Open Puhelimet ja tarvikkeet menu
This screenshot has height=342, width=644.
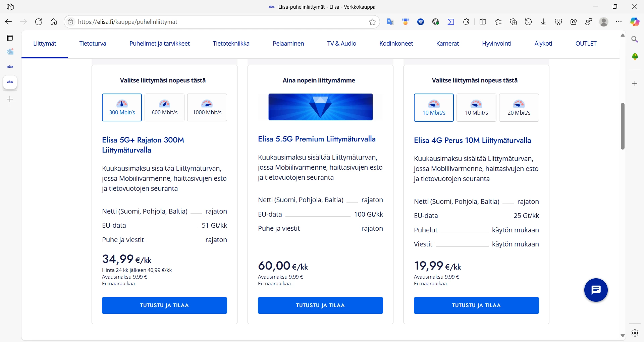tap(160, 44)
